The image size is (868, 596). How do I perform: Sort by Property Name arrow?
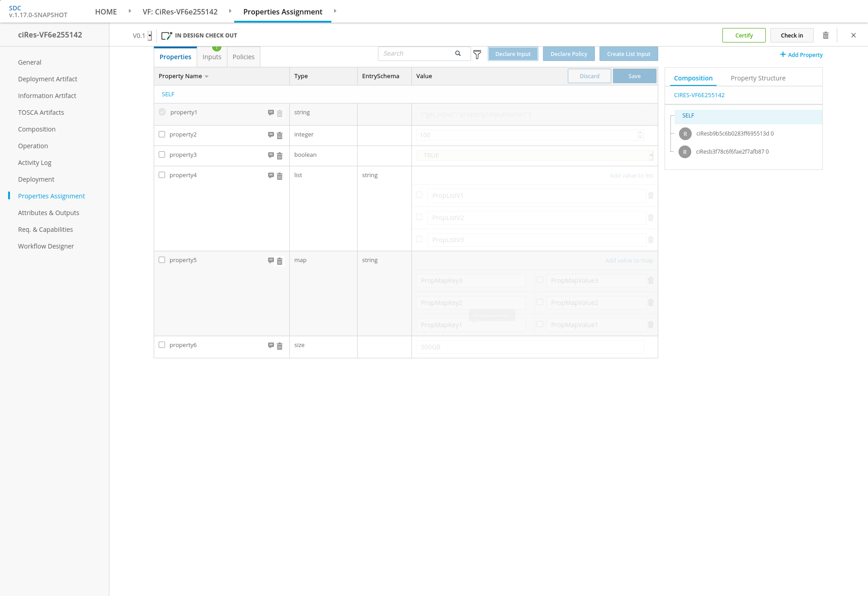pos(207,76)
